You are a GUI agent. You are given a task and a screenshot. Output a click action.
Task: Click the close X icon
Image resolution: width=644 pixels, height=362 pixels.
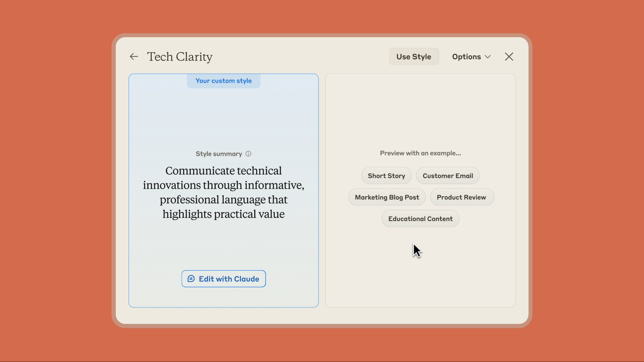tap(508, 56)
